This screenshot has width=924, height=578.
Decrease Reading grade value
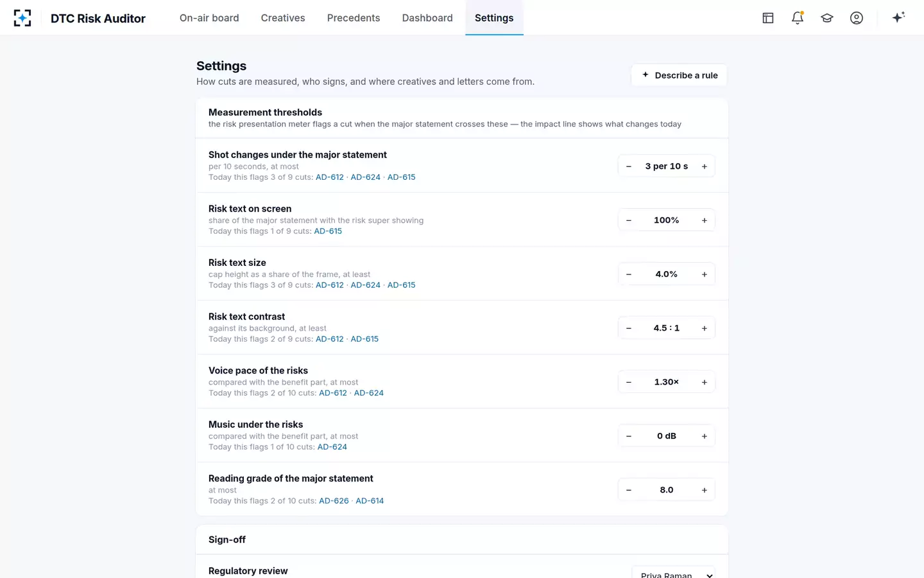coord(629,490)
